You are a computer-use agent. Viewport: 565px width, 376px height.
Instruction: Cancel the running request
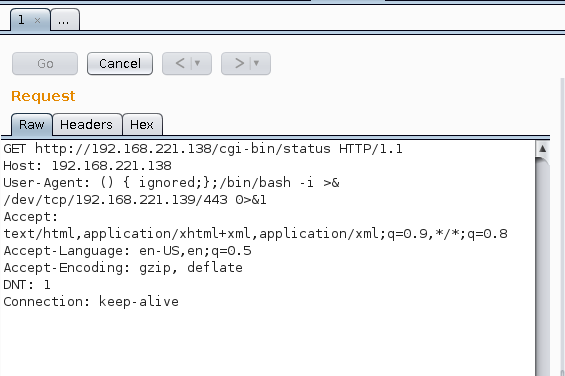pos(120,64)
